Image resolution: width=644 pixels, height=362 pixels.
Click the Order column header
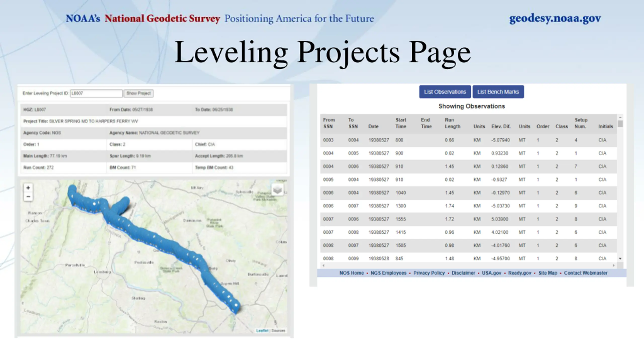(x=543, y=126)
